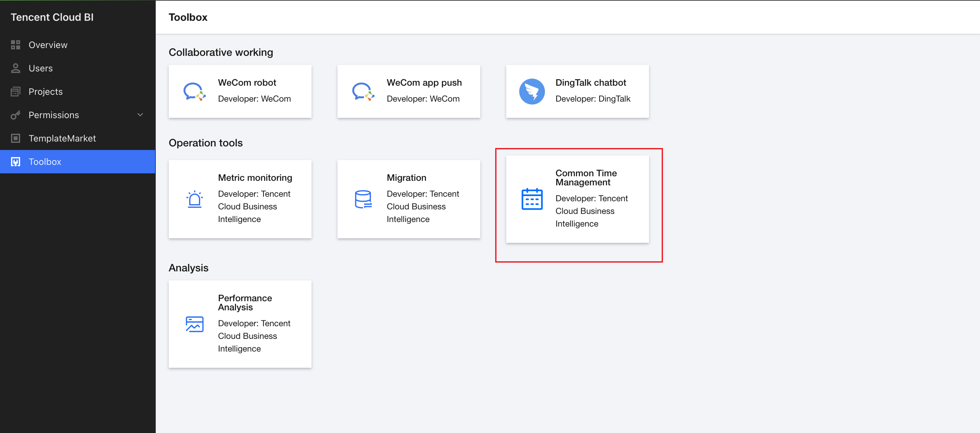The image size is (980, 433).
Task: Click the Tencent Cloud BI title
Action: [52, 17]
